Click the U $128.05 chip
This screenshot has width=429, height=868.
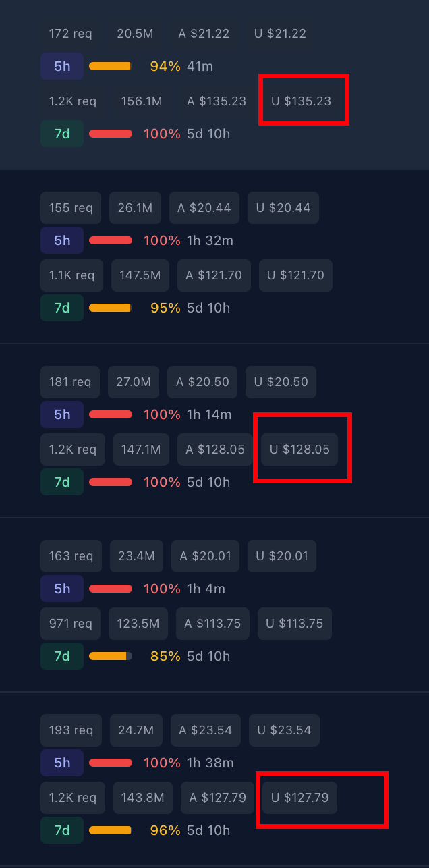299,450
